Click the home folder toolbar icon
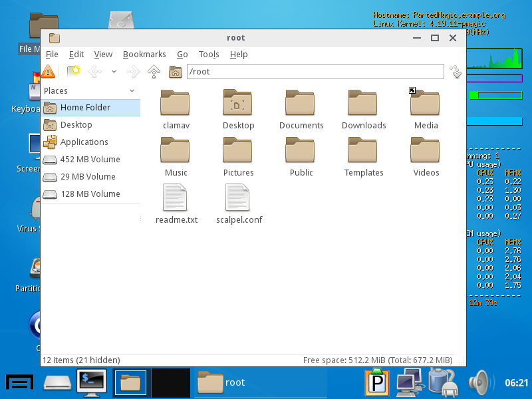Image resolution: width=532 pixels, height=399 pixels. pos(176,71)
